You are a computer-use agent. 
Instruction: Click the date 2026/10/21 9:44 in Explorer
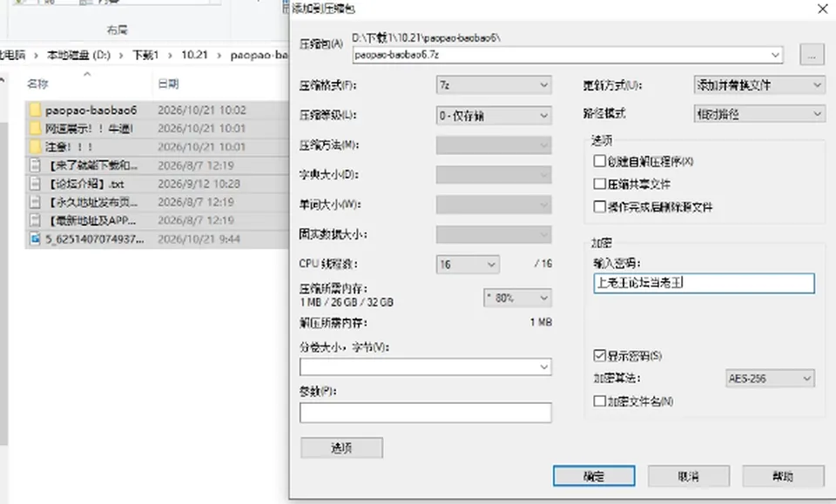[199, 239]
